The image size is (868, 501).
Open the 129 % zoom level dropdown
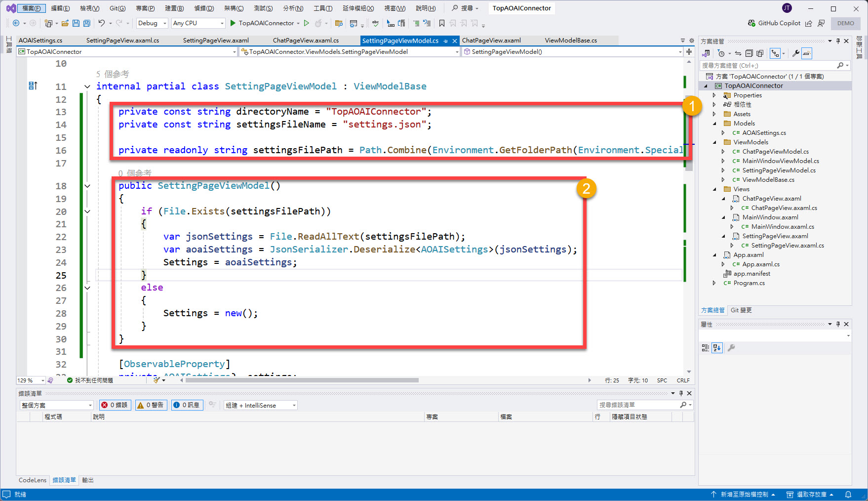tap(31, 380)
